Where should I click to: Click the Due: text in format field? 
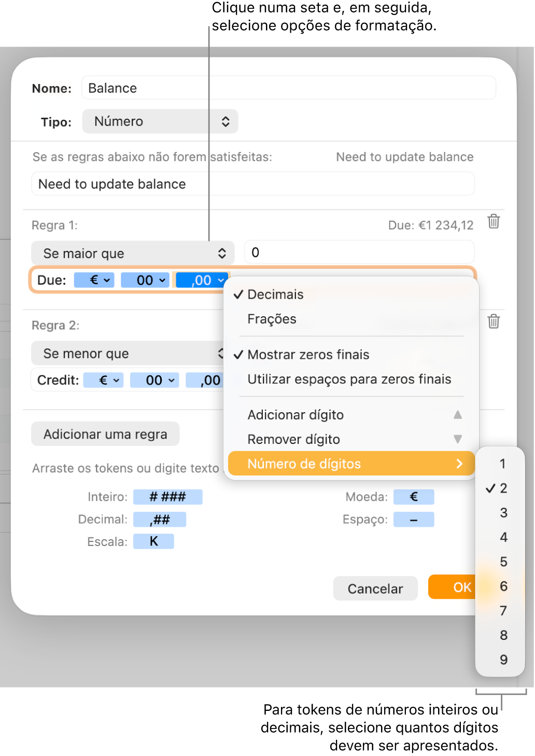(52, 281)
